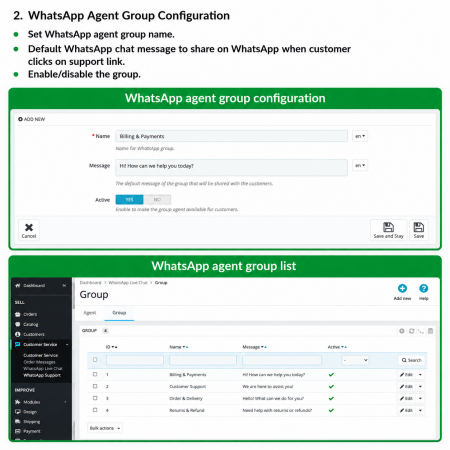The width and height of the screenshot is (450, 450).
Task: Tick the select-all checkbox in filter row
Action: tap(95, 360)
